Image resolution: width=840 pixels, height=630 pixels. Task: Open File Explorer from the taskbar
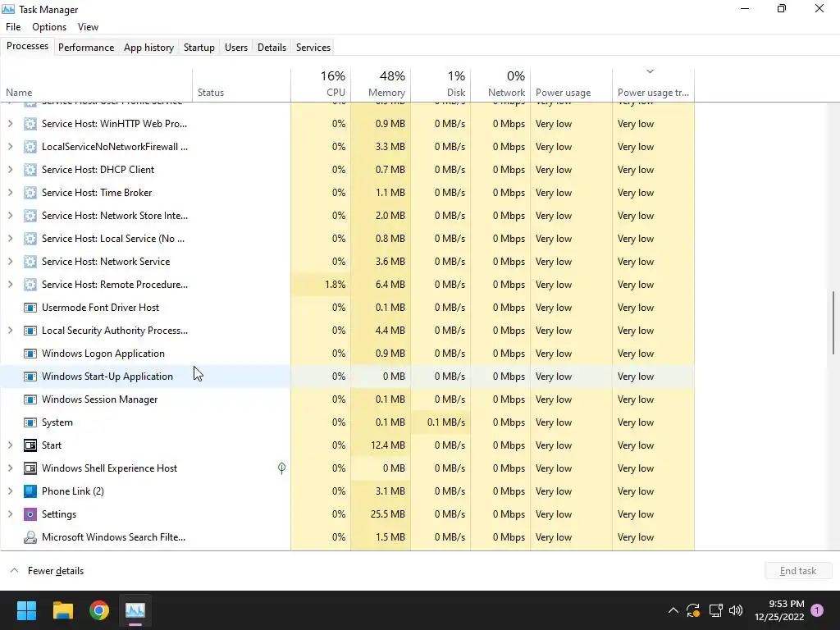pyautogui.click(x=62, y=610)
